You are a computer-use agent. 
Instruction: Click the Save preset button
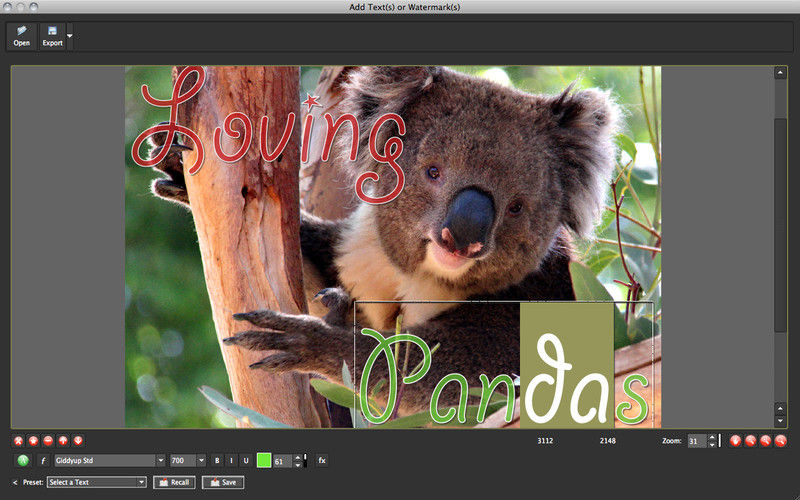coord(223,482)
